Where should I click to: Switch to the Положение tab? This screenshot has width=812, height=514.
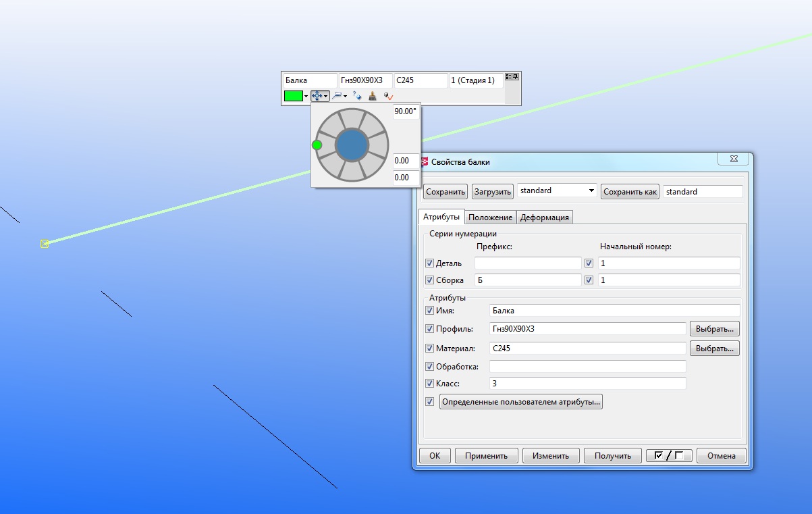pyautogui.click(x=490, y=217)
